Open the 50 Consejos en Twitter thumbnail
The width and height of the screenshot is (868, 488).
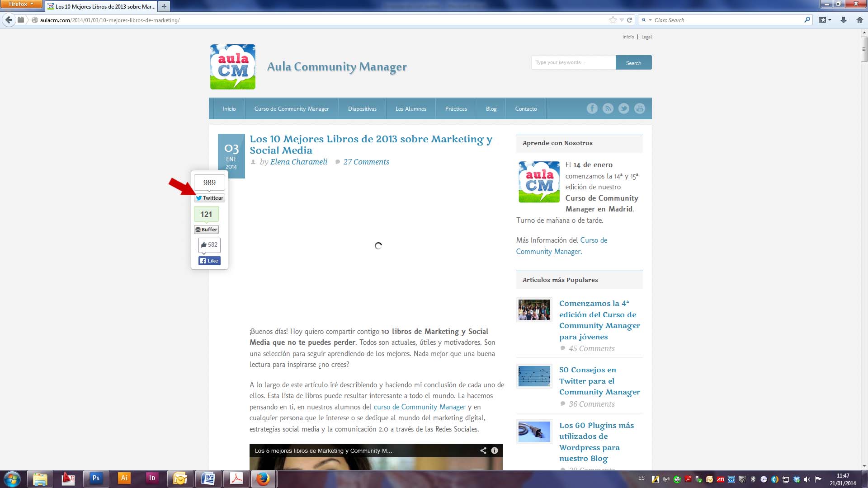534,376
